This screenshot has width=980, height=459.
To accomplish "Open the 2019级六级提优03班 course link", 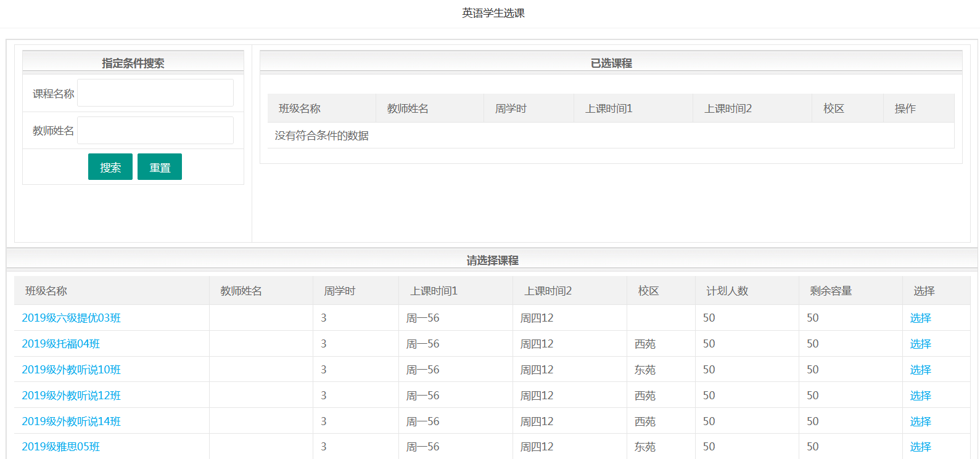I will point(71,318).
